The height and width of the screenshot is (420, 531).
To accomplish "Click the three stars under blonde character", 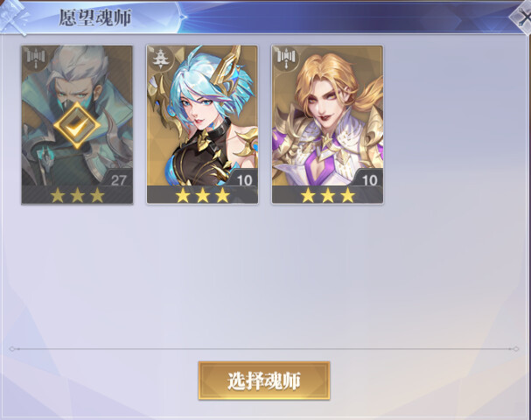I will click(328, 195).
